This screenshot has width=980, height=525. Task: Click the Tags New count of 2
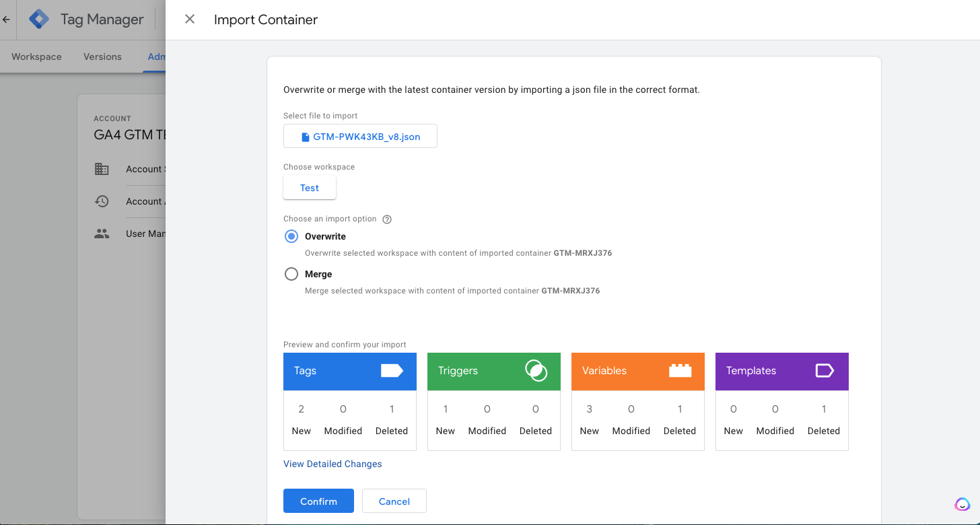[302, 409]
